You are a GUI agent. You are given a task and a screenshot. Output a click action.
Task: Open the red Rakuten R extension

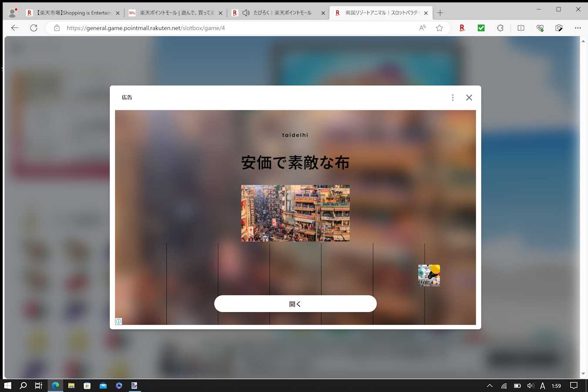pyautogui.click(x=462, y=28)
